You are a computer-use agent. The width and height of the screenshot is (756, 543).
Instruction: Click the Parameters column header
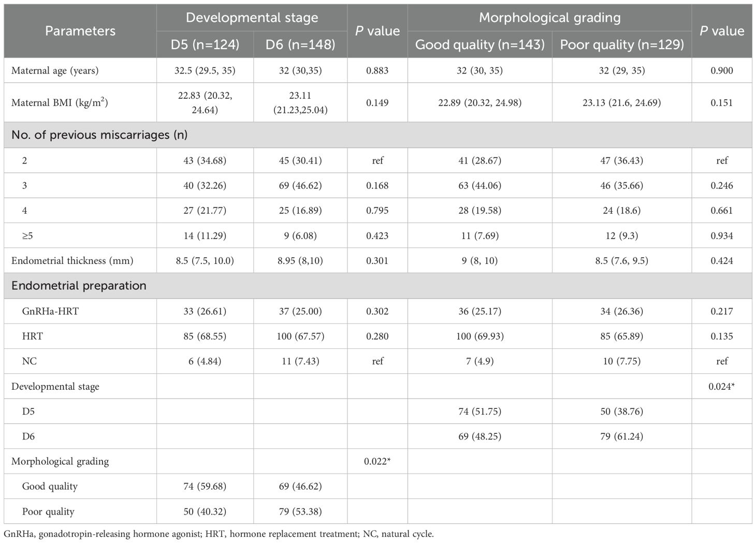[x=80, y=31]
